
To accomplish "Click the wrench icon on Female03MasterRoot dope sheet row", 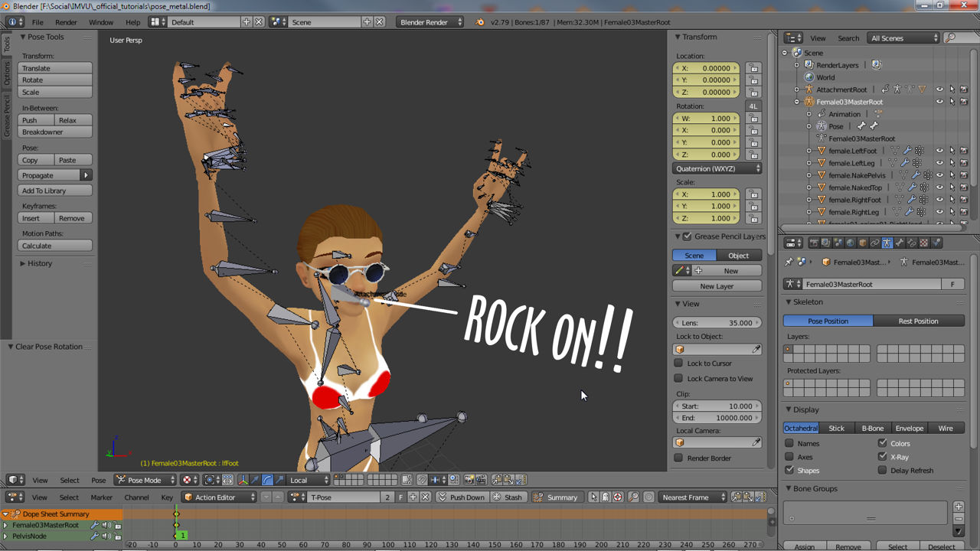I will click(95, 525).
